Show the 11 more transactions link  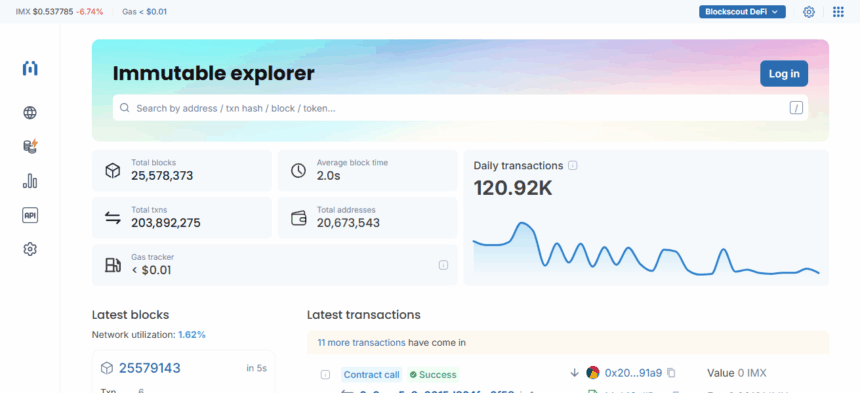[x=361, y=343]
